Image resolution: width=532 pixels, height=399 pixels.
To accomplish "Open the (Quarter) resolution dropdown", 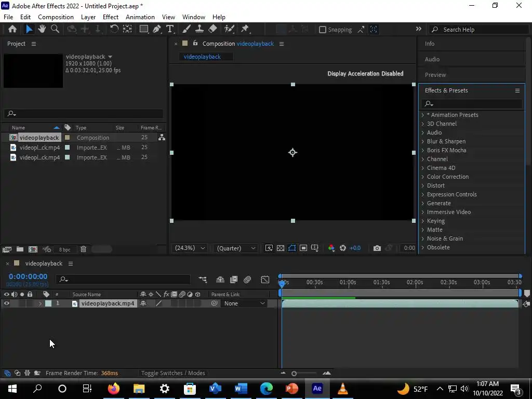I will coord(236,248).
